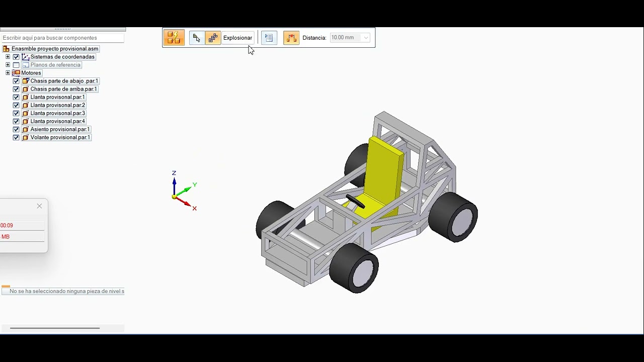Click part icon of Volante provisional.par:1
The height and width of the screenshot is (362, 644).
click(26, 137)
